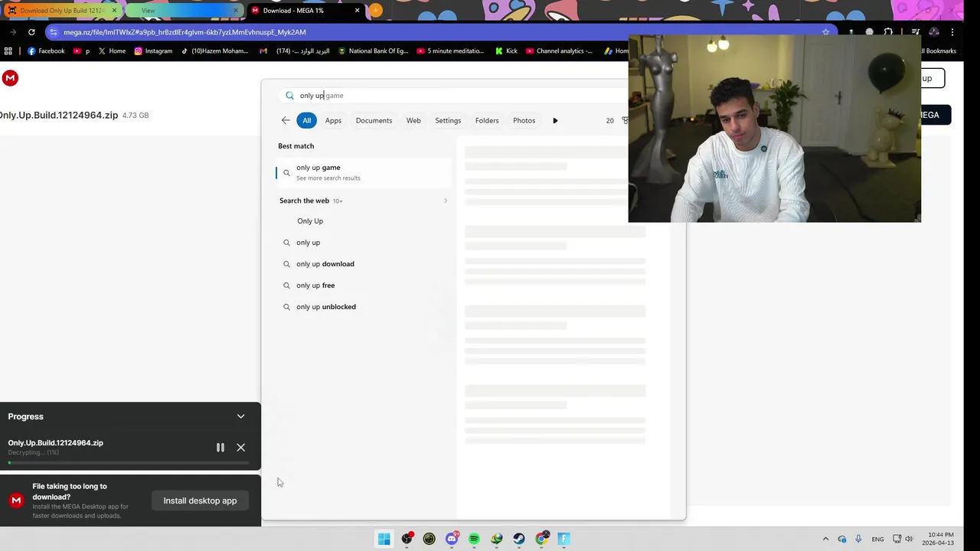Bookmark this page star icon
Screen dimensions: 980x551
(825, 32)
